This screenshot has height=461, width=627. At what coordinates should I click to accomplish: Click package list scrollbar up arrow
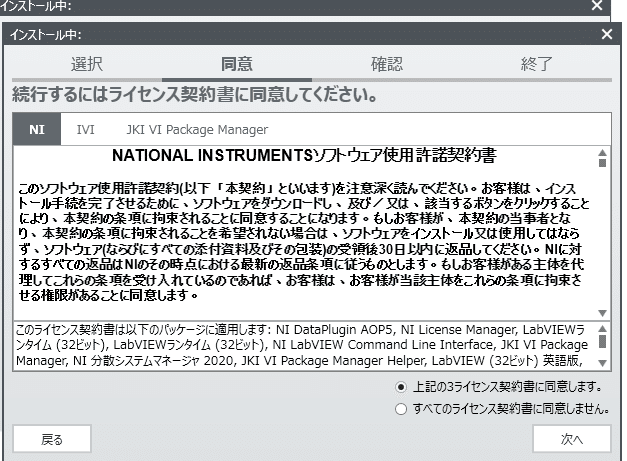pos(603,328)
